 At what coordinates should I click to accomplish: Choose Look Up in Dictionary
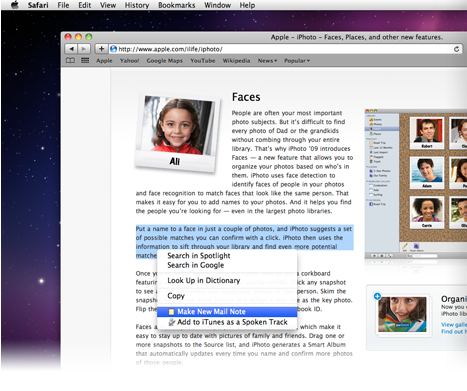[x=227, y=281]
